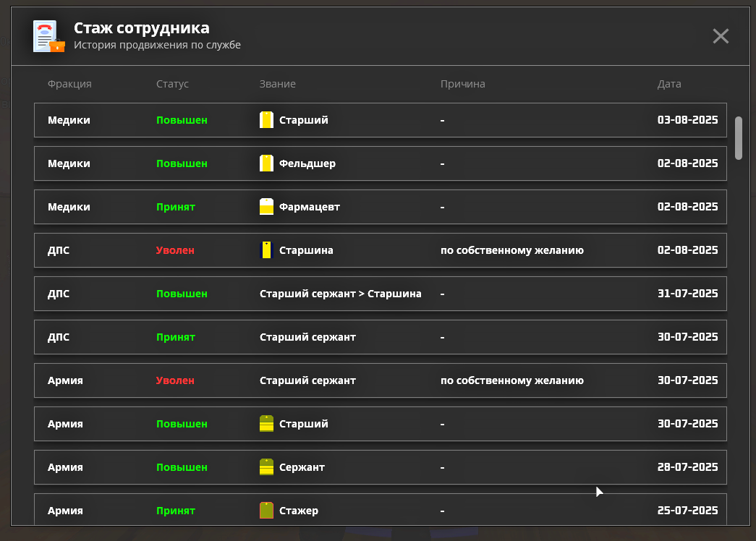Screen dimensions: 756x541
Task: Click the rank badge in the 03-08-2025 row
Action: [x=267, y=120]
